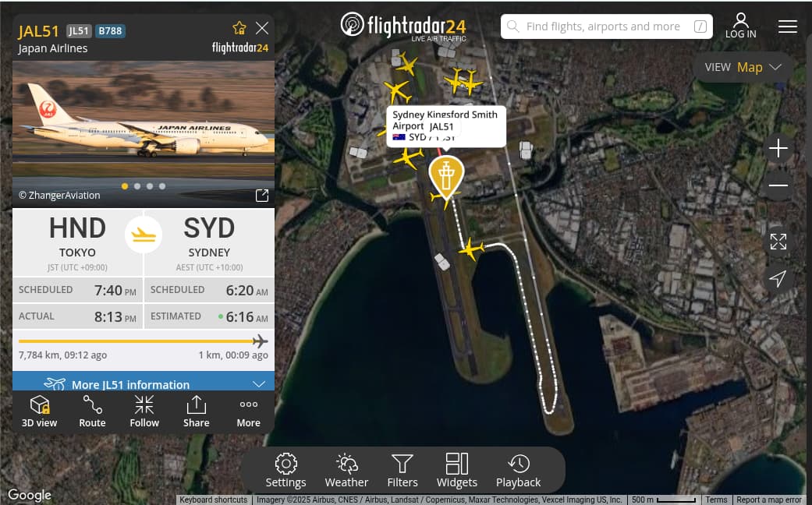Expand the VIEW Map dropdown

pyautogui.click(x=743, y=67)
